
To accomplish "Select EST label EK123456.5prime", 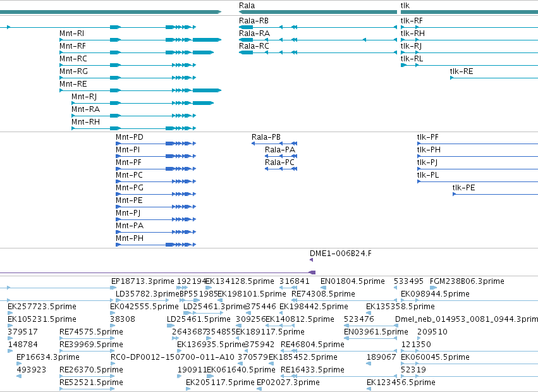I will coord(401,383).
